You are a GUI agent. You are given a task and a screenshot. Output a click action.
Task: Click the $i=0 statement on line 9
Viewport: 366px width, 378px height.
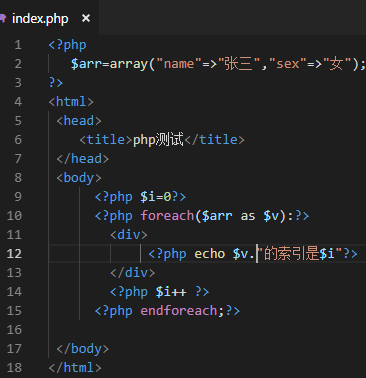pos(156,197)
